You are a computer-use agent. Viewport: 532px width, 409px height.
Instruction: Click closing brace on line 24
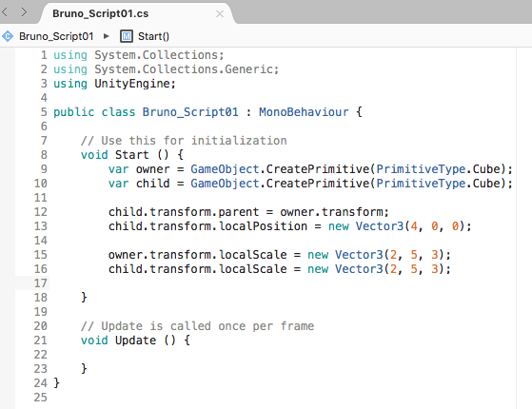click(x=57, y=383)
